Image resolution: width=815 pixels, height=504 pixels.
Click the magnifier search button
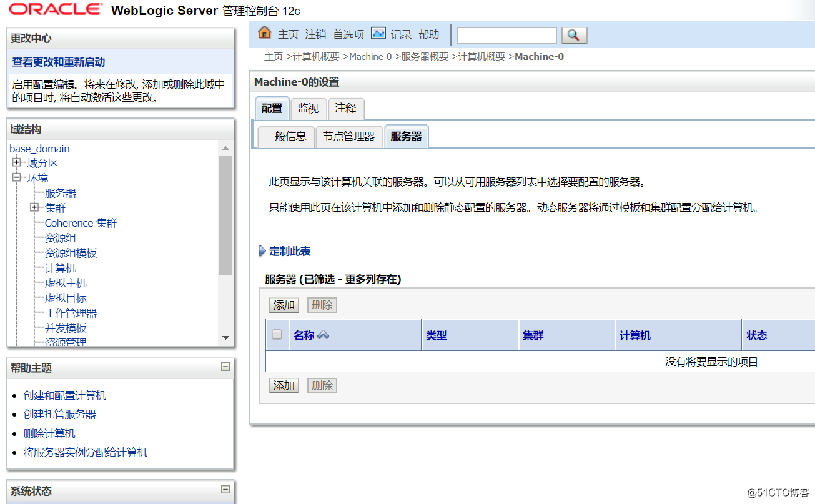(575, 36)
